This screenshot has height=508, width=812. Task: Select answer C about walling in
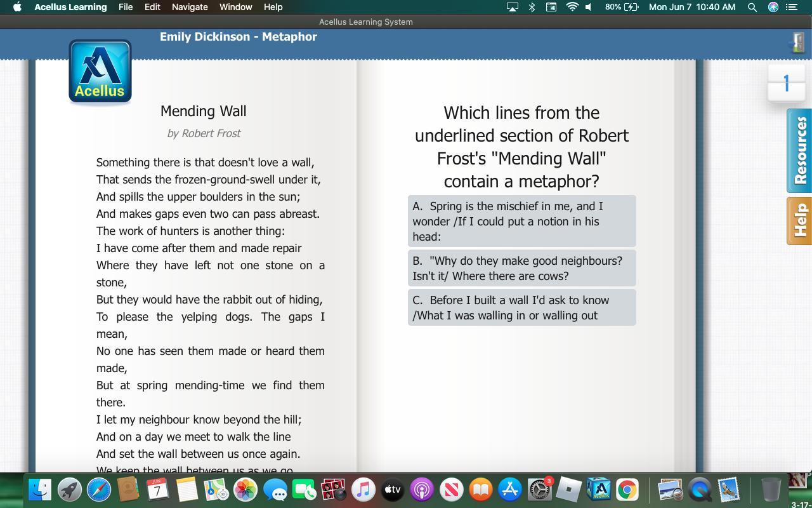point(522,307)
